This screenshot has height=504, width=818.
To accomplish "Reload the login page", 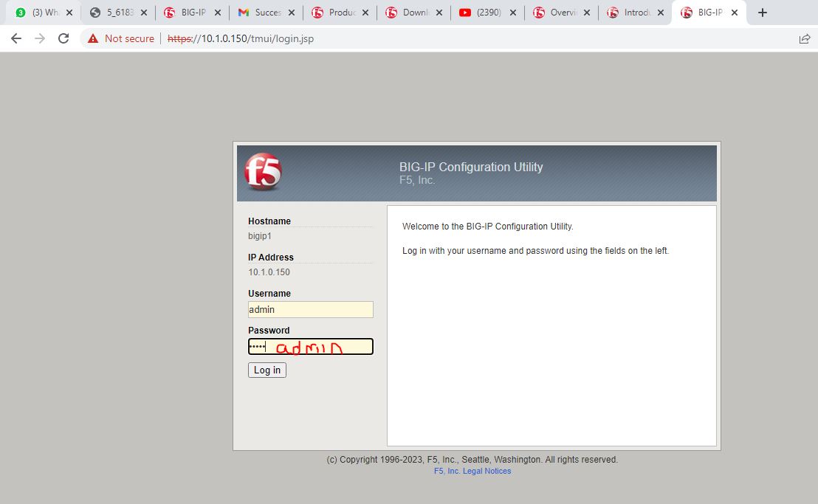I will tap(63, 38).
